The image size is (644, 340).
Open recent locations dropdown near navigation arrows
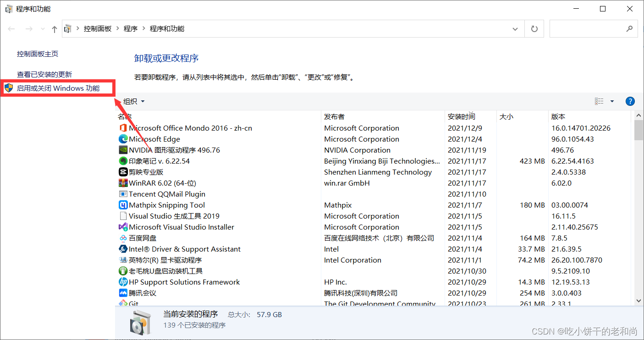43,29
